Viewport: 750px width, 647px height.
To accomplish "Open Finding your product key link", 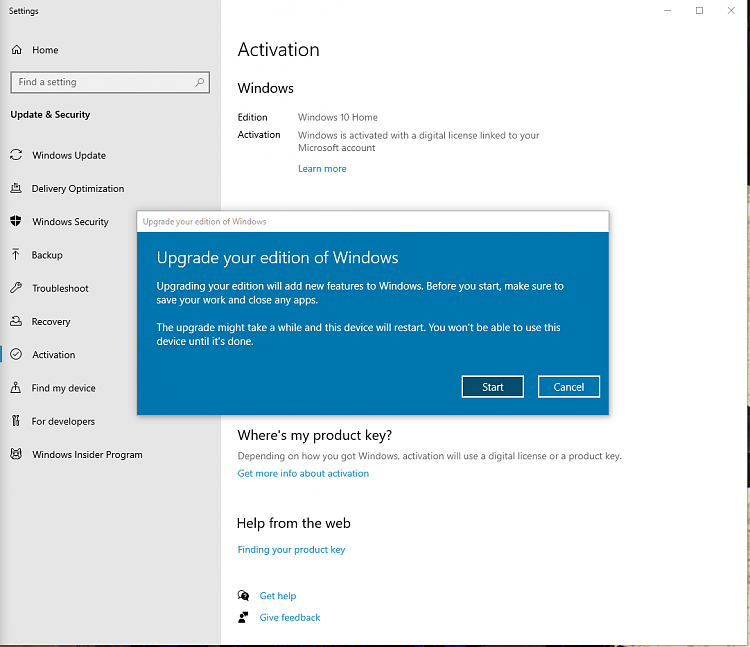I will (x=291, y=549).
